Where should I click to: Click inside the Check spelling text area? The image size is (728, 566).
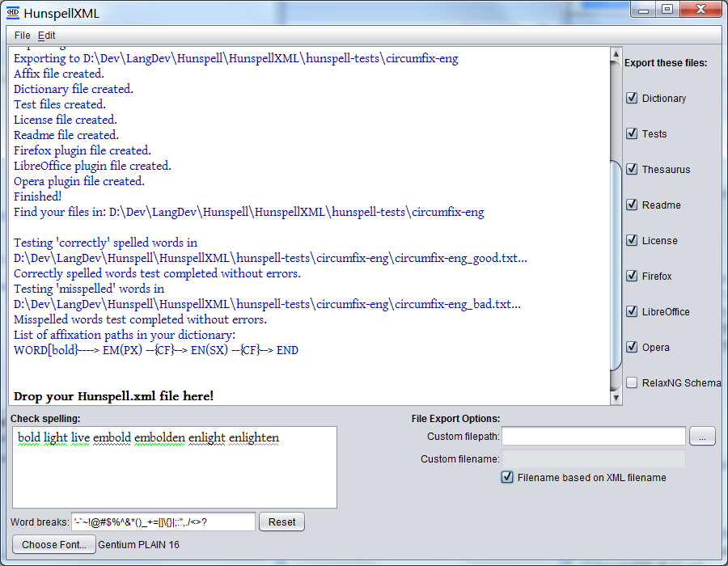pos(175,467)
